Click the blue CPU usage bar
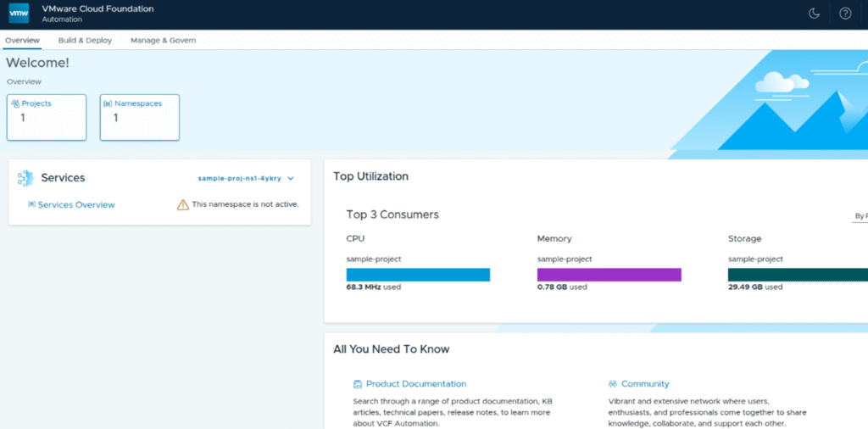Viewport: 868px width, 429px height. tap(418, 275)
